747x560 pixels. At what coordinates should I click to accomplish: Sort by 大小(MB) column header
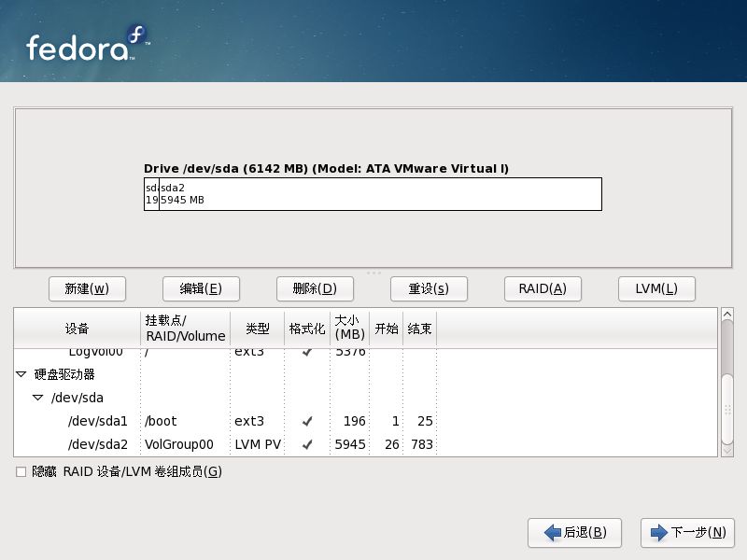point(349,329)
